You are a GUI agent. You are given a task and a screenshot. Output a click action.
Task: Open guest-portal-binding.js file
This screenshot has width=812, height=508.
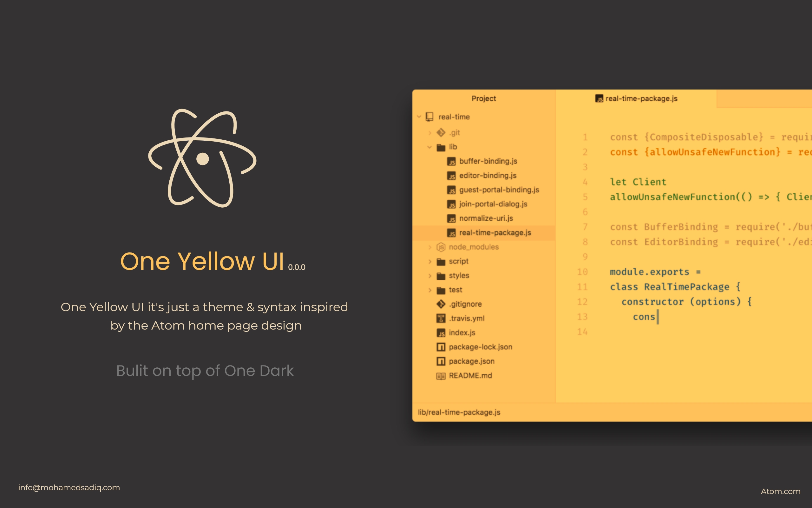click(499, 190)
